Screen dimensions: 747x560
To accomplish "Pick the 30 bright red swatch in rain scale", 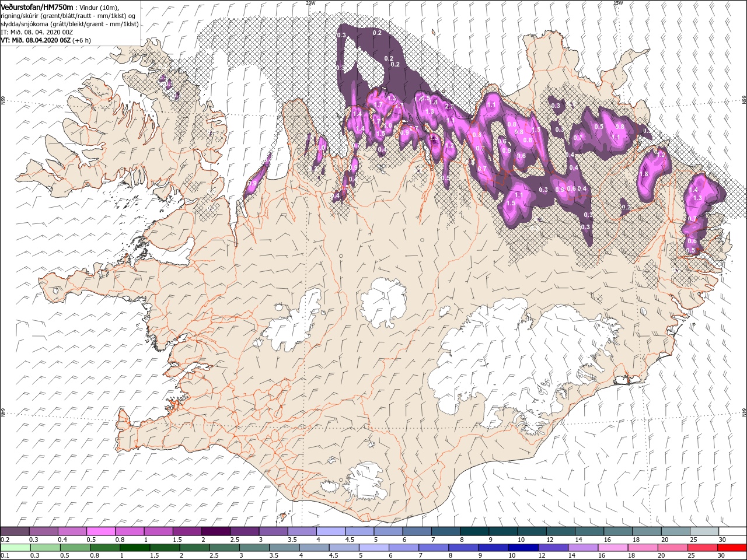I will pos(732,548).
